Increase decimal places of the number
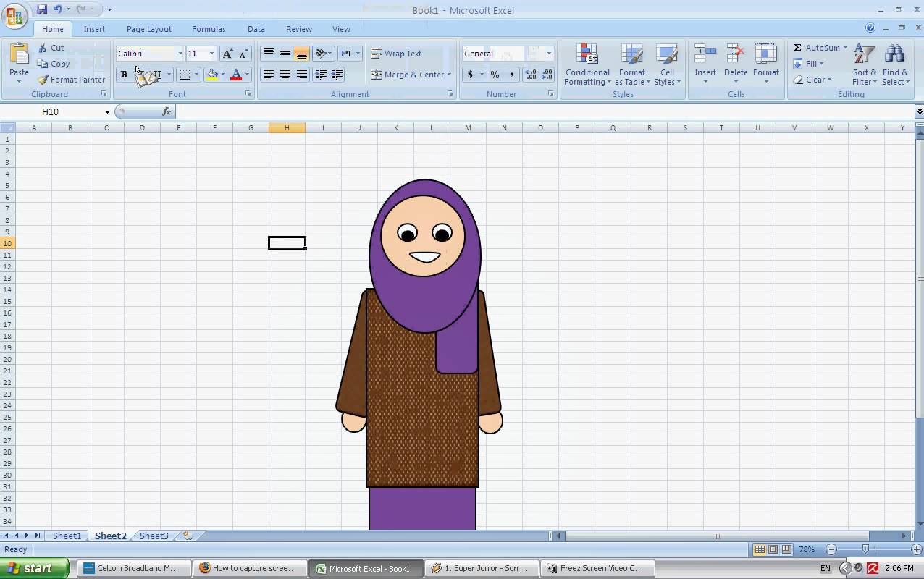 tap(529, 74)
